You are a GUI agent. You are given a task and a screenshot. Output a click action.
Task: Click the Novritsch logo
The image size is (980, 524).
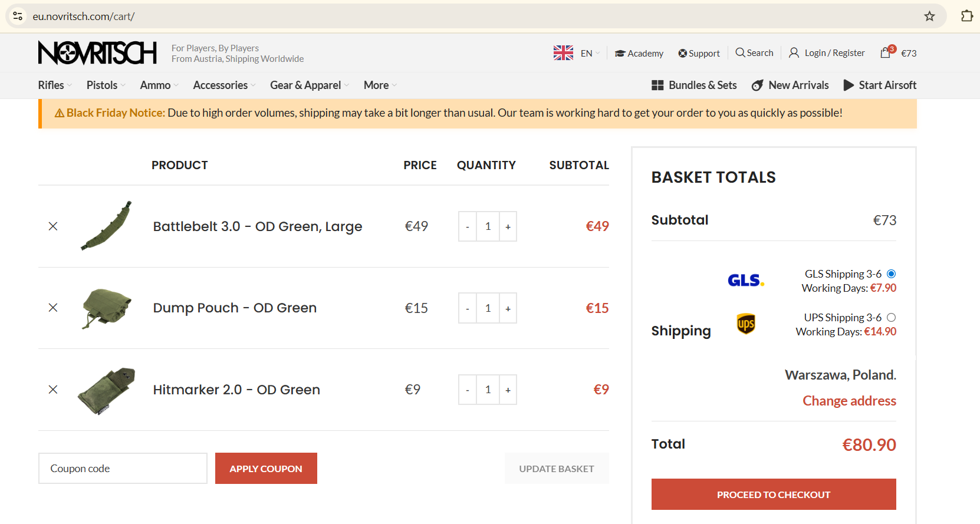(97, 52)
